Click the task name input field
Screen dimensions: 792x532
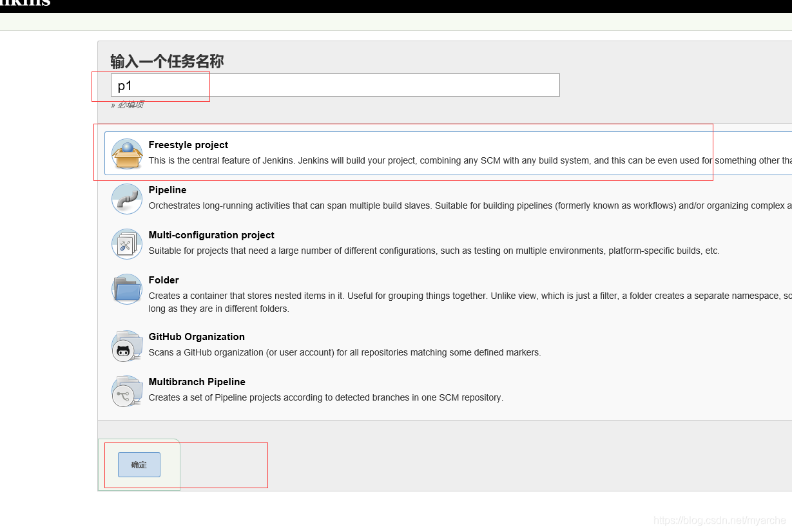coord(335,85)
